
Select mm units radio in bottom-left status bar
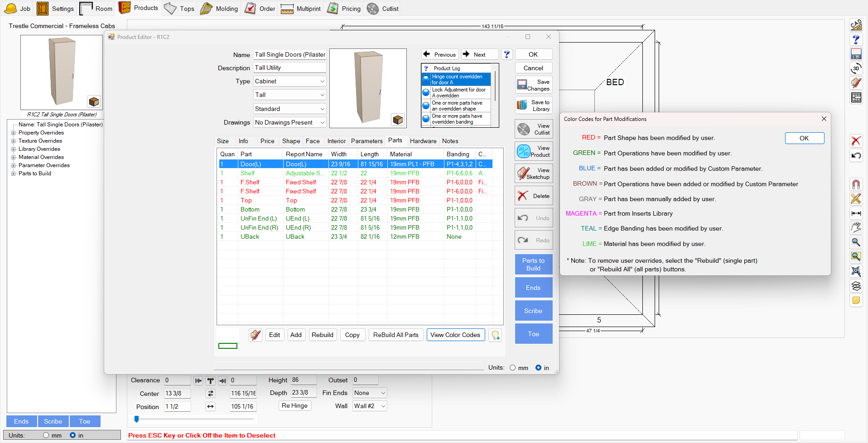[46, 435]
